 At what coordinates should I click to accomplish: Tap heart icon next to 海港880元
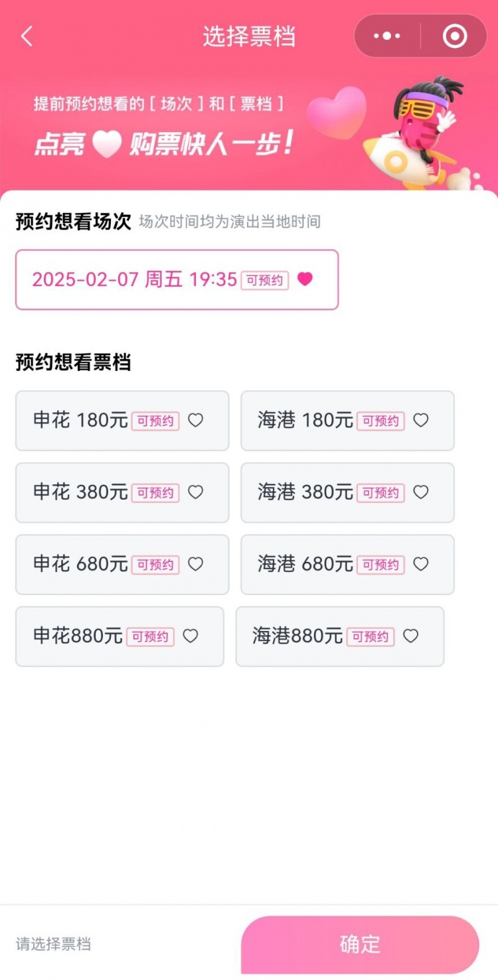point(411,636)
